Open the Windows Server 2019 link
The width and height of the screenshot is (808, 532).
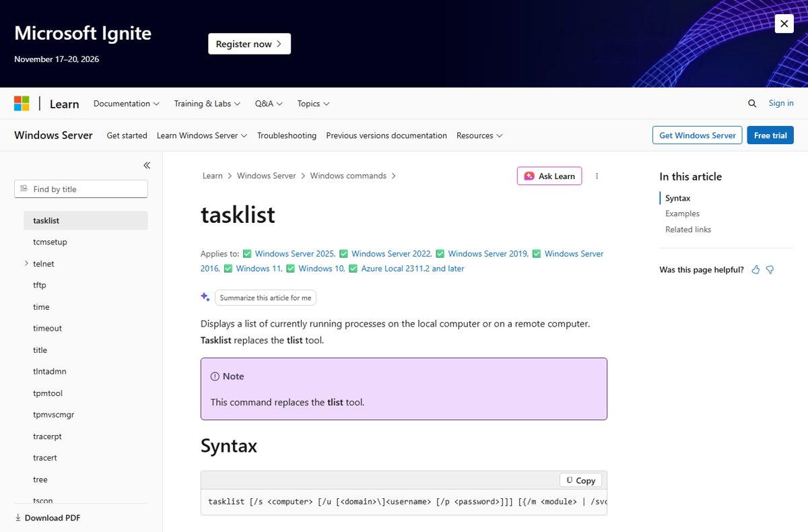(x=488, y=254)
